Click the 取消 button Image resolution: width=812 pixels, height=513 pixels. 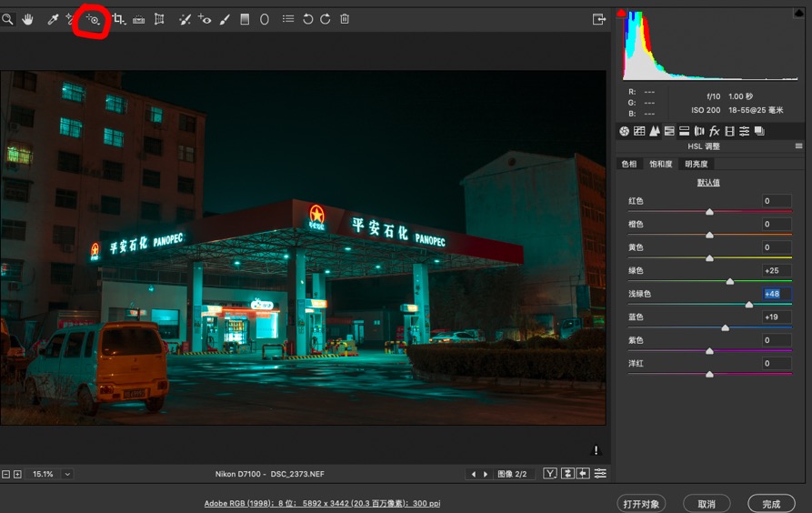pos(707,504)
